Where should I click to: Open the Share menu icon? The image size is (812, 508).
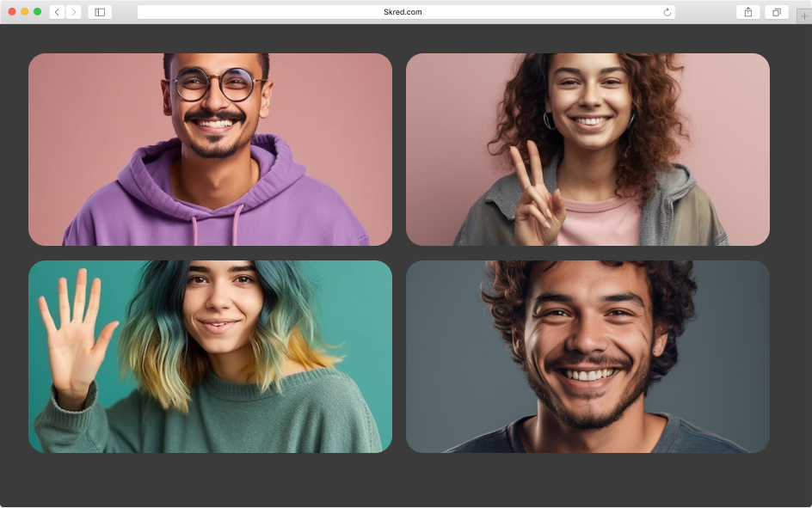pyautogui.click(x=748, y=12)
